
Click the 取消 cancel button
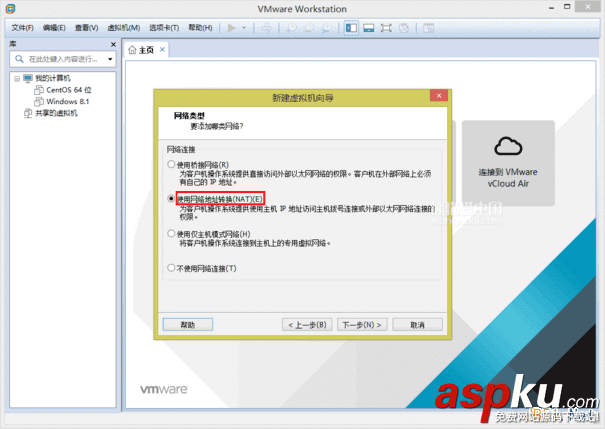(x=417, y=325)
